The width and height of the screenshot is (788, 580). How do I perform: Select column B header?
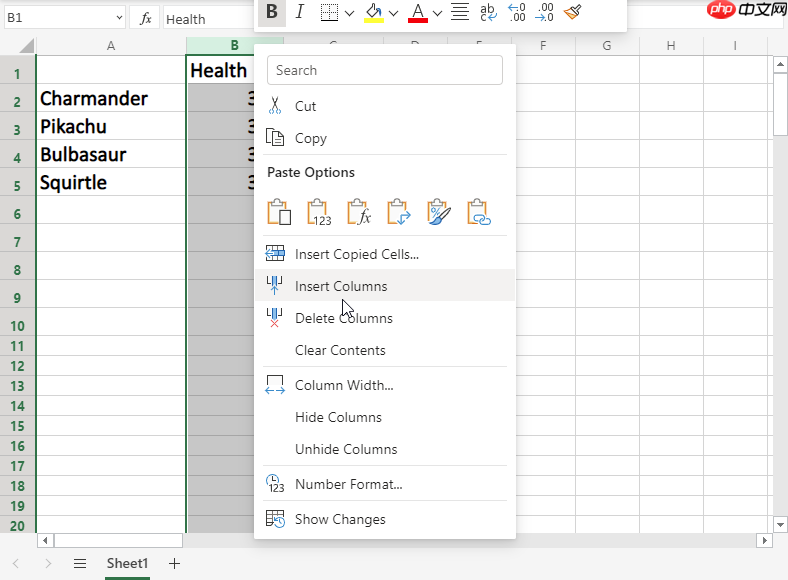pyautogui.click(x=234, y=46)
